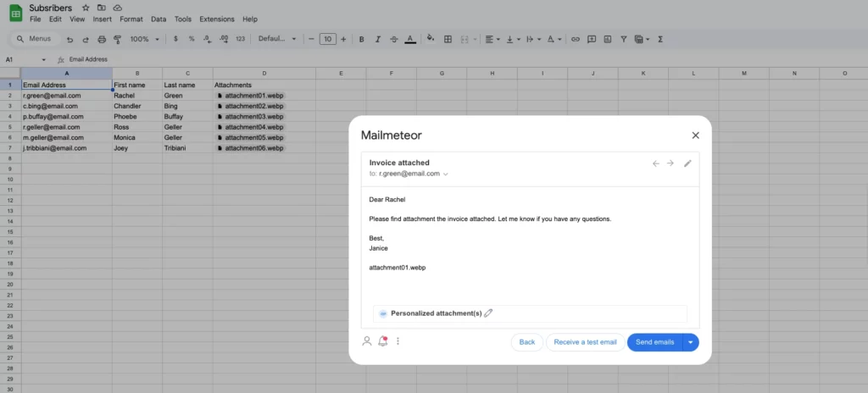
Task: Click the Insert comment icon
Action: pos(592,39)
